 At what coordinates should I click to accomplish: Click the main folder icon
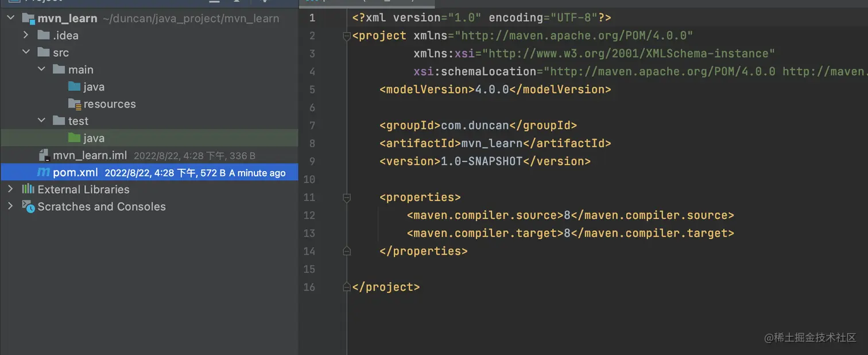[x=59, y=70]
